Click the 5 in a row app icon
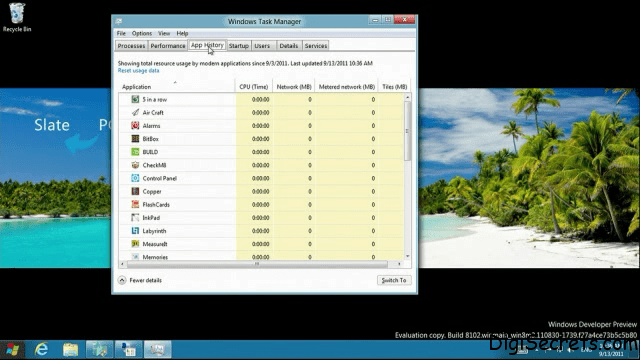 (x=135, y=99)
